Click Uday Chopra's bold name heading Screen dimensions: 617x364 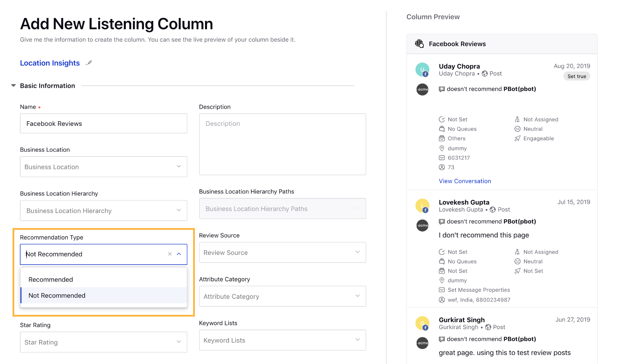(459, 66)
